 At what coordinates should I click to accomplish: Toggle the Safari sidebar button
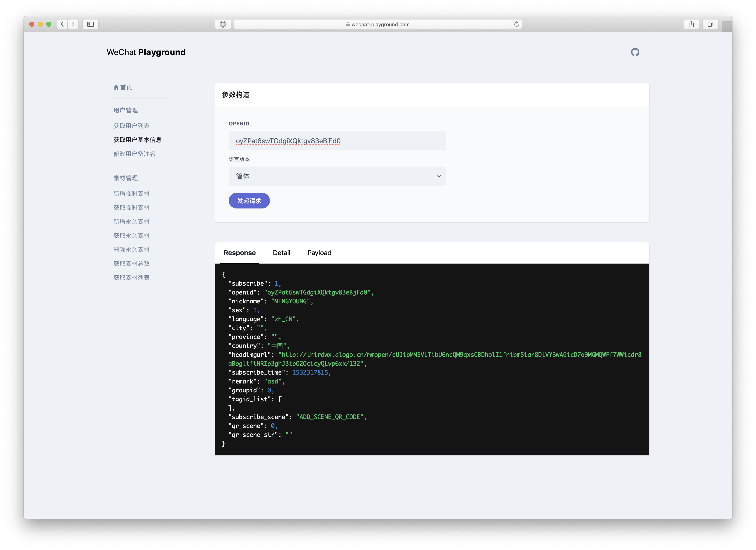pos(90,24)
